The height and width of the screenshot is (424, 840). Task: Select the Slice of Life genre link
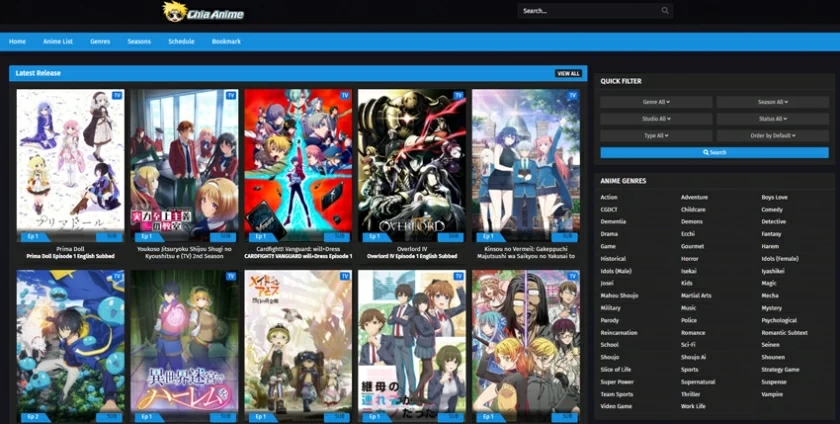(x=616, y=369)
